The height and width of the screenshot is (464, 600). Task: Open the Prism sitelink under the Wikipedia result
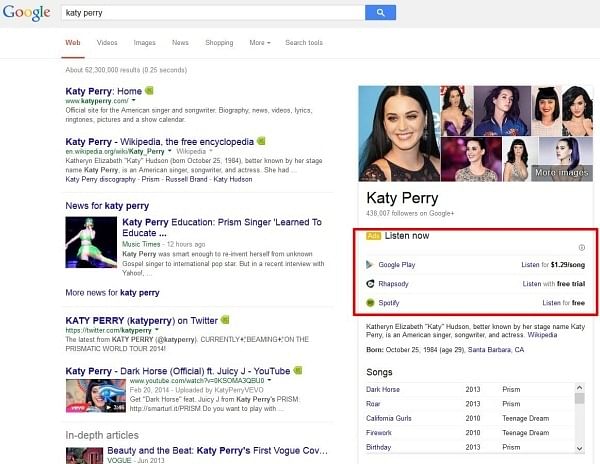coord(150,179)
